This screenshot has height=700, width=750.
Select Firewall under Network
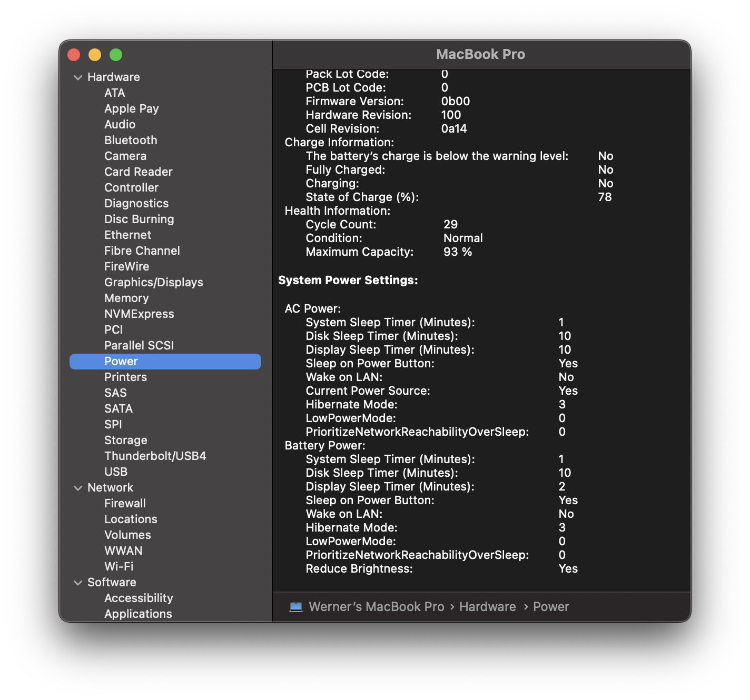pyautogui.click(x=125, y=503)
